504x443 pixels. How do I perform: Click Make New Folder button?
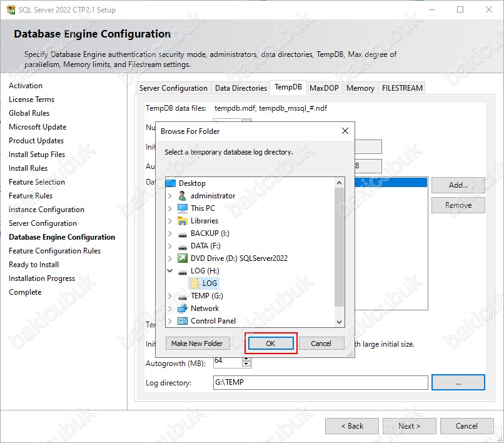(x=197, y=344)
